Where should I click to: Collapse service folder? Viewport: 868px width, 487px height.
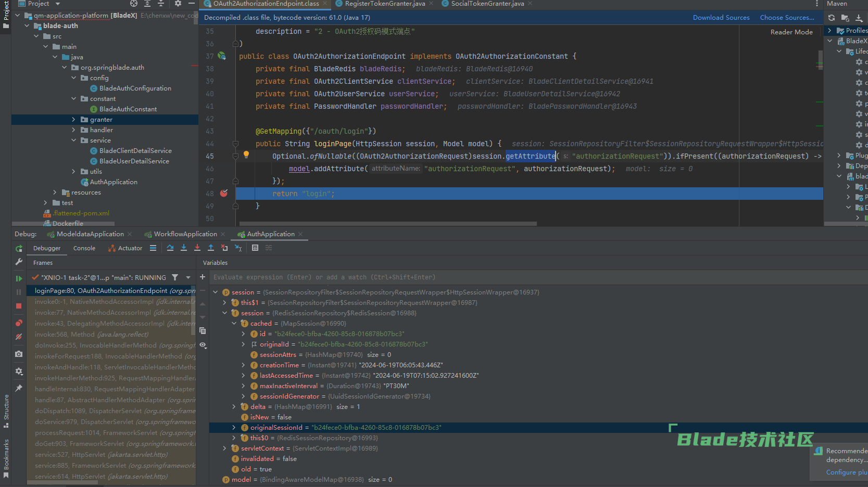click(73, 140)
